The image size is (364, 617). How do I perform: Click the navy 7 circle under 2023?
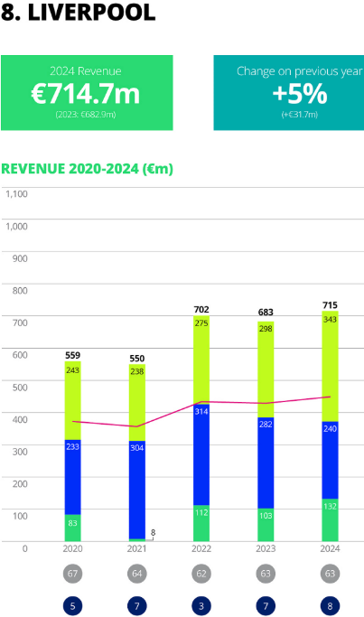pos(266,606)
